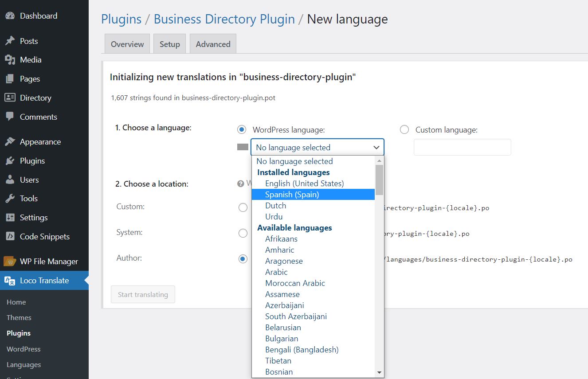Screen dimensions: 588x379
Task: Click the Dashboard gauge icon
Action: pyautogui.click(x=10, y=16)
